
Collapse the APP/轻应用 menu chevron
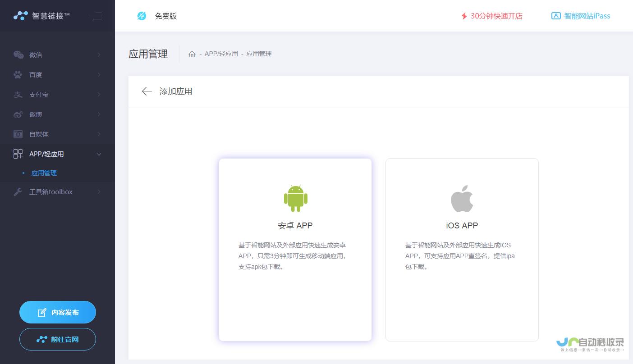click(x=99, y=154)
